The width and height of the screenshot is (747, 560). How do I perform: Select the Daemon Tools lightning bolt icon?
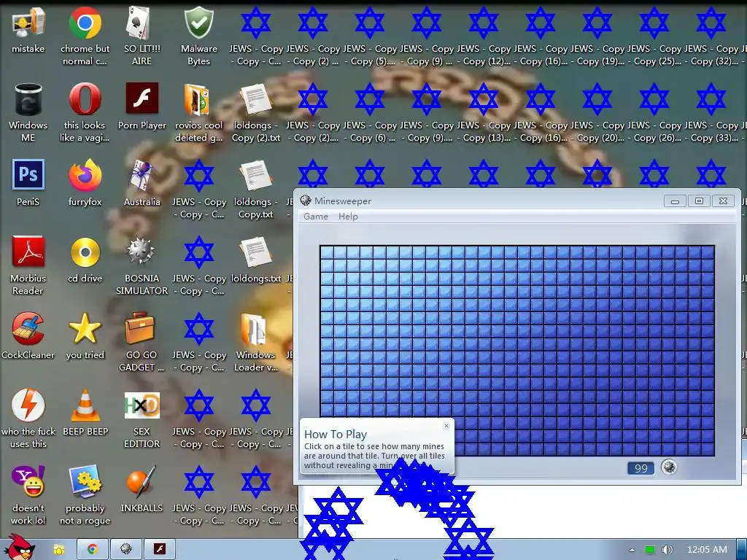click(28, 419)
